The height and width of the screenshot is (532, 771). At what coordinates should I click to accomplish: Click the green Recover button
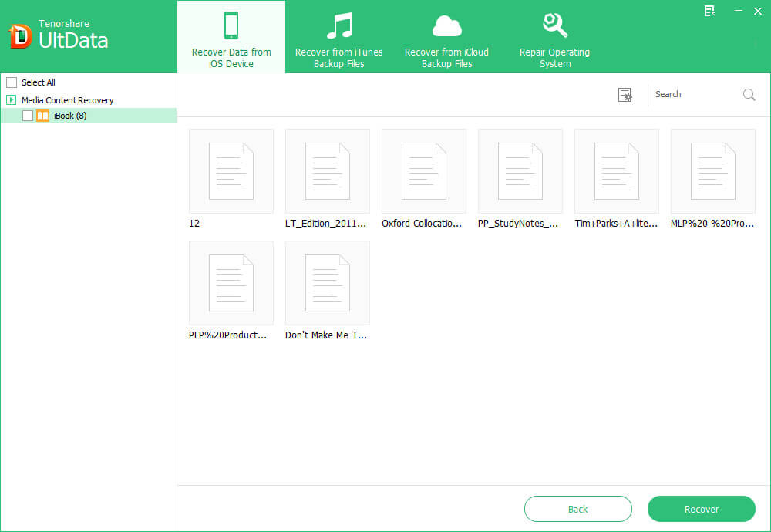701,509
